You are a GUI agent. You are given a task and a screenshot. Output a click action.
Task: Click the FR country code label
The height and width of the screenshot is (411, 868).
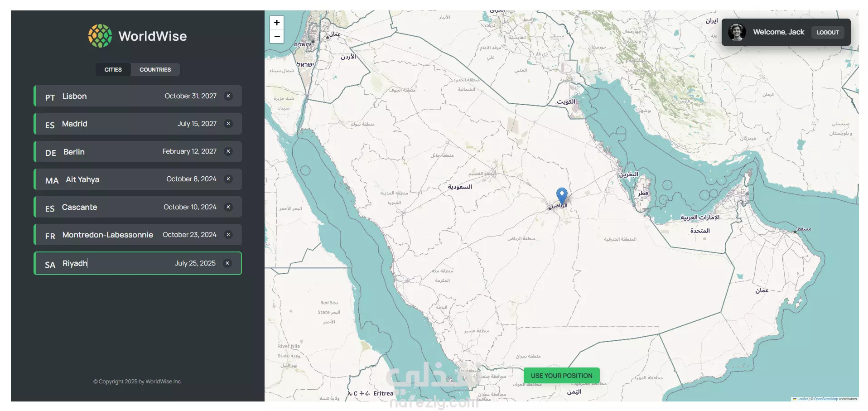50,237
